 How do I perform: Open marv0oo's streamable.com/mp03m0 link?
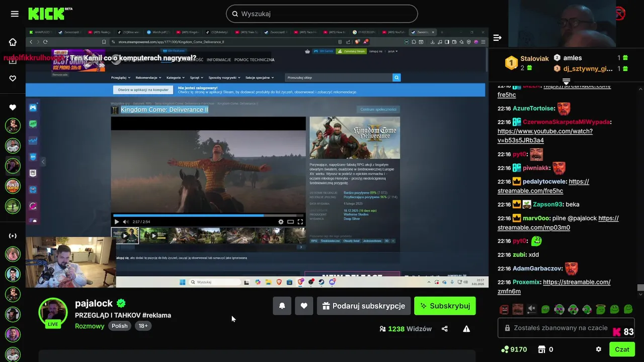point(558,223)
